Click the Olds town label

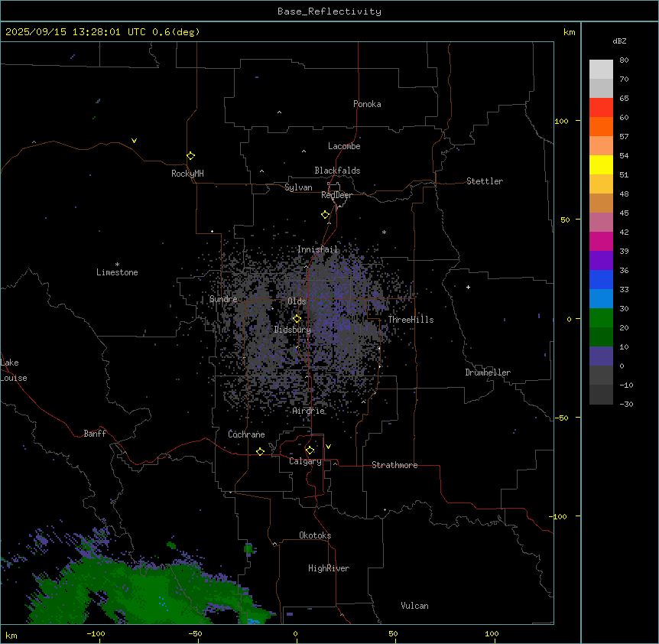click(297, 301)
